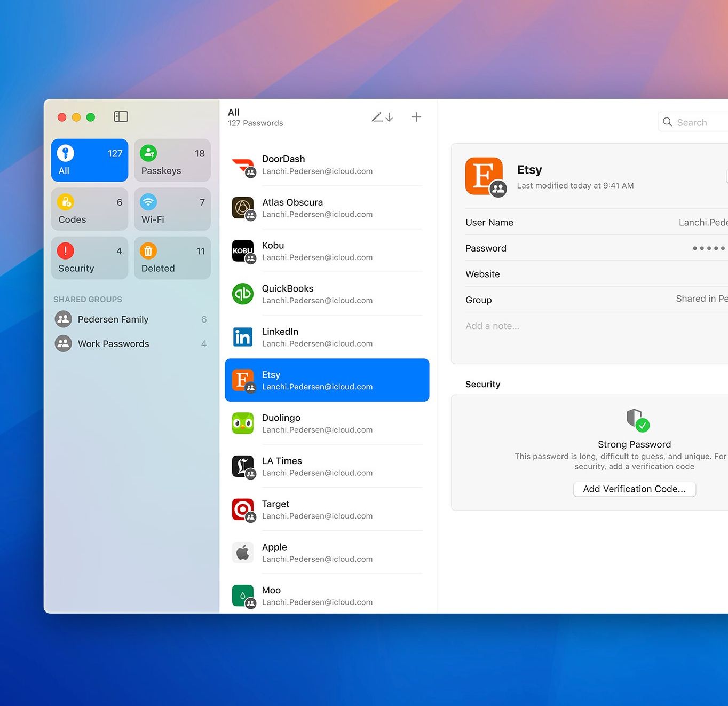
Task: Toggle the Pedersen Family shared group
Action: [113, 319]
